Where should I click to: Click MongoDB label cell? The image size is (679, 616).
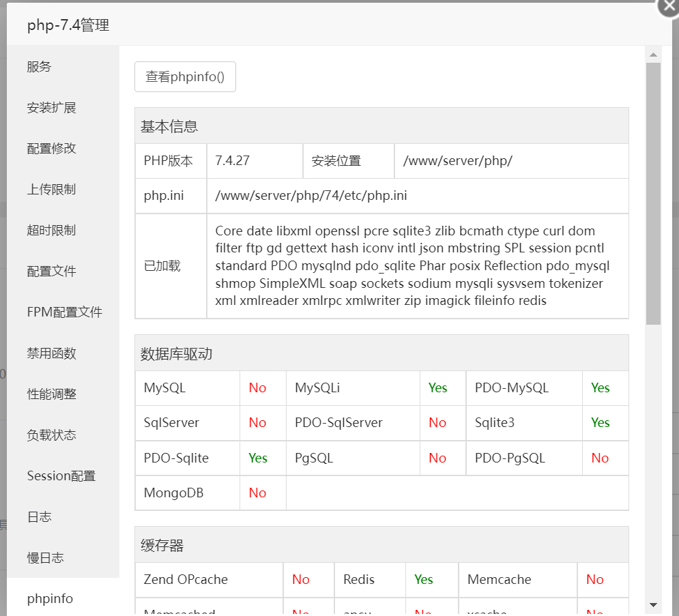[x=188, y=493]
